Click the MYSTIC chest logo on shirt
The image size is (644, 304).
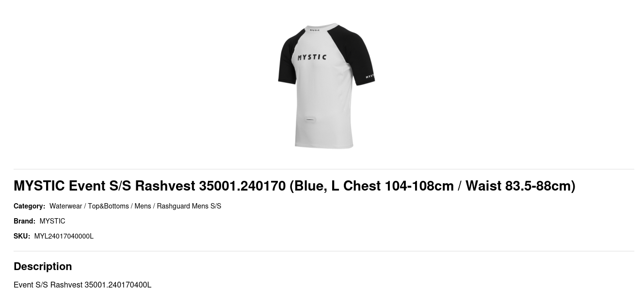(312, 57)
